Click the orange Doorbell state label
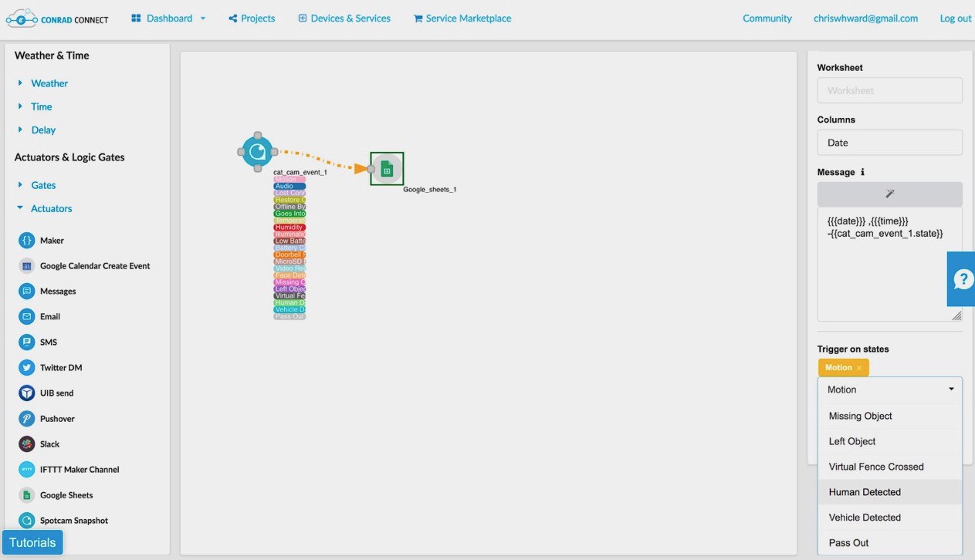 289,255
